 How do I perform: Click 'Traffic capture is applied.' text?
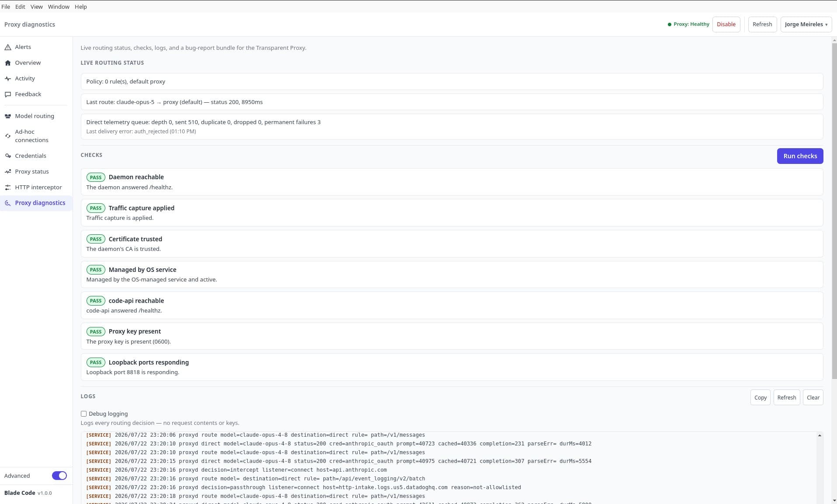pyautogui.click(x=120, y=218)
